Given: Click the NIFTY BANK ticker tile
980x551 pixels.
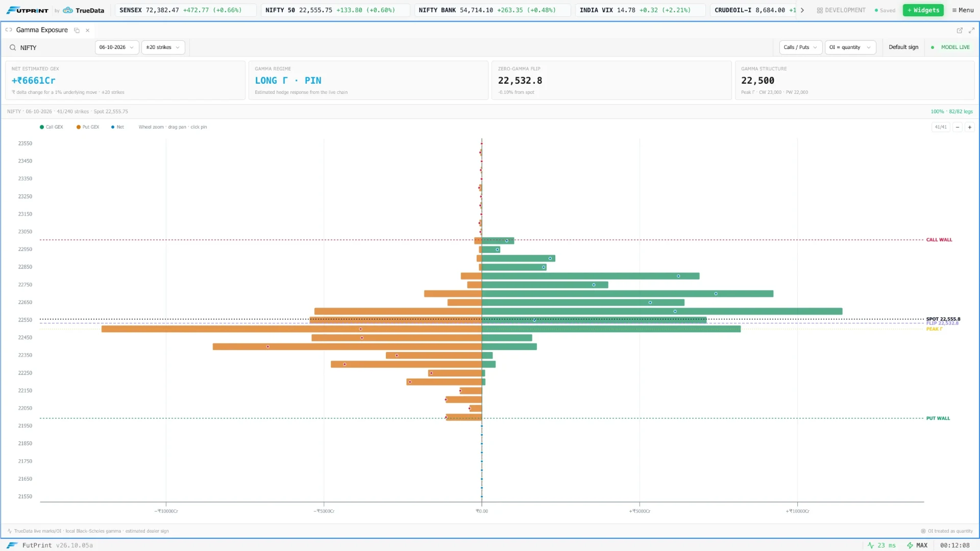Looking at the screenshot, I should click(x=493, y=10).
